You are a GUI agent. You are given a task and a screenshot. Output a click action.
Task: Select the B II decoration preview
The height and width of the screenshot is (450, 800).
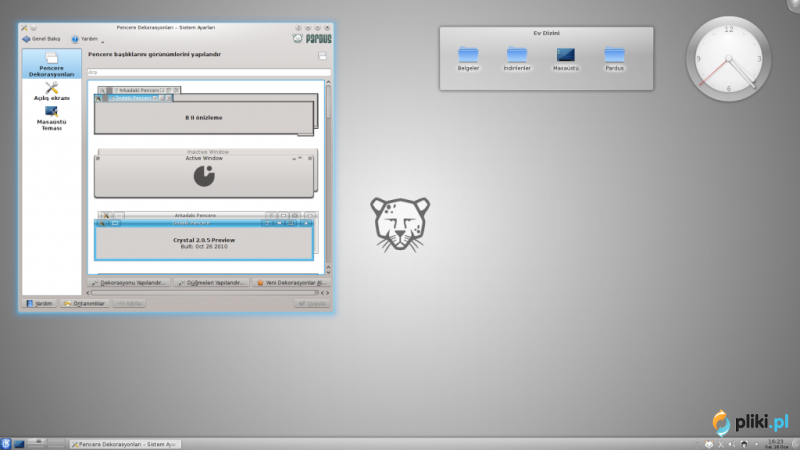tap(206, 112)
